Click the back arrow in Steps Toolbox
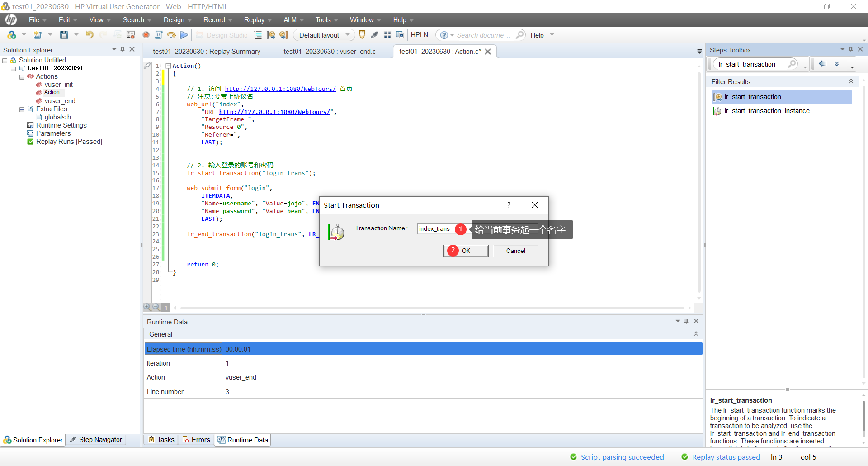868x466 pixels. coord(822,64)
